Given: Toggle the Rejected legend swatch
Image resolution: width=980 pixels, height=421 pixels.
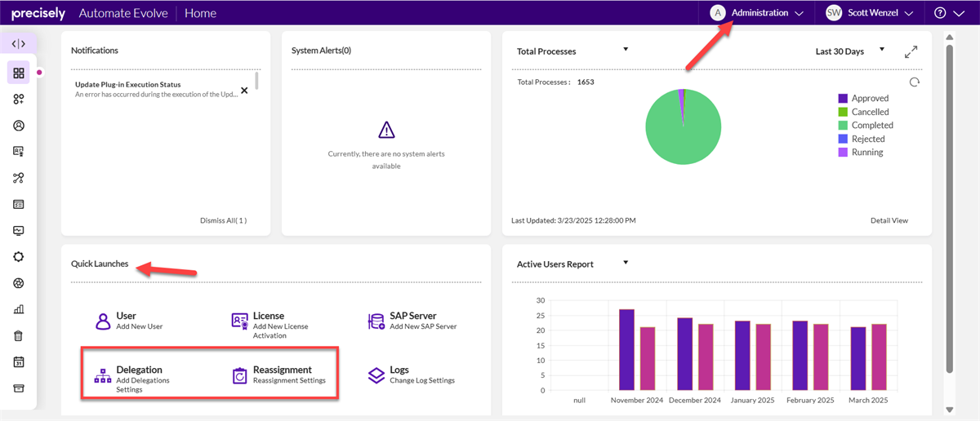Looking at the screenshot, I should (843, 139).
